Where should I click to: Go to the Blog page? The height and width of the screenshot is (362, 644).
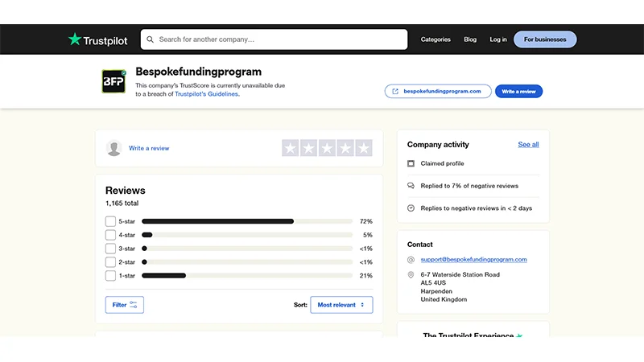coord(470,39)
